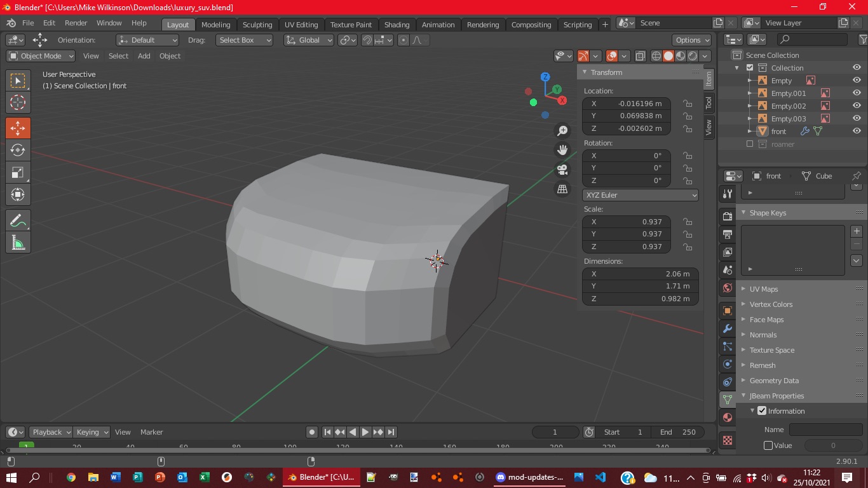Uncheck the Information checkbox
The width and height of the screenshot is (868, 488).
(762, 411)
